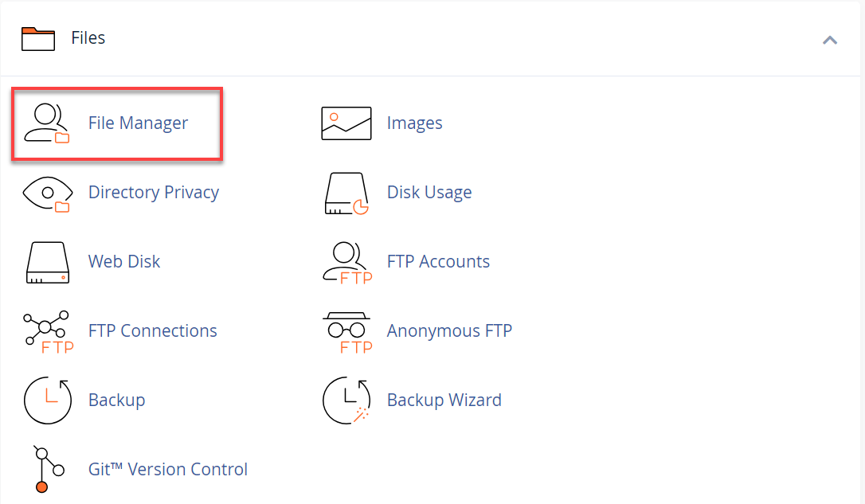Screen dimensions: 865x504
Task: Select the Backup text link
Action: (x=116, y=400)
